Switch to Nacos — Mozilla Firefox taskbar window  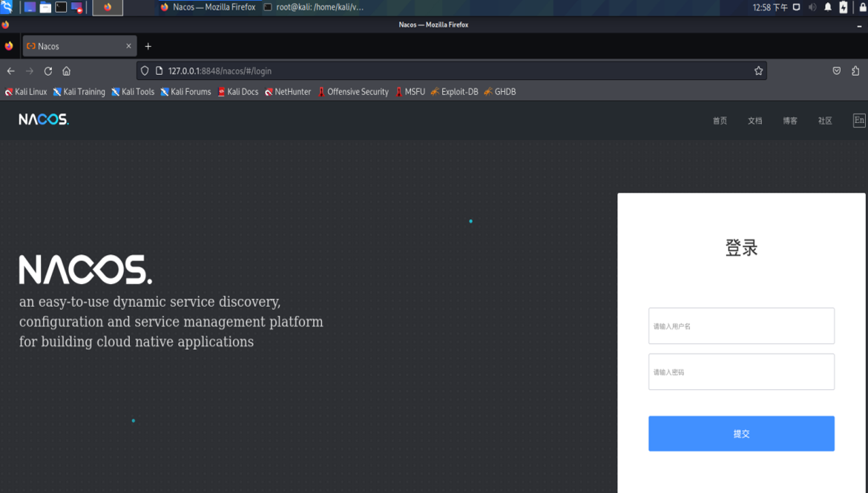[208, 7]
